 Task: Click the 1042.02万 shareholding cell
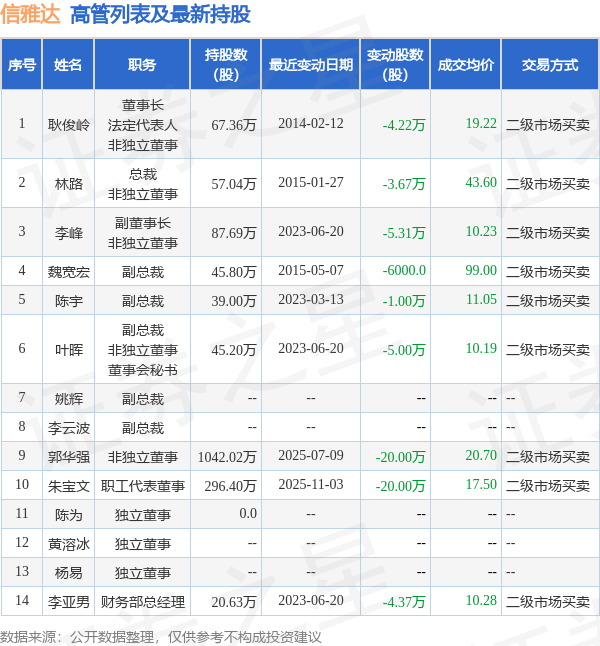tap(227, 457)
